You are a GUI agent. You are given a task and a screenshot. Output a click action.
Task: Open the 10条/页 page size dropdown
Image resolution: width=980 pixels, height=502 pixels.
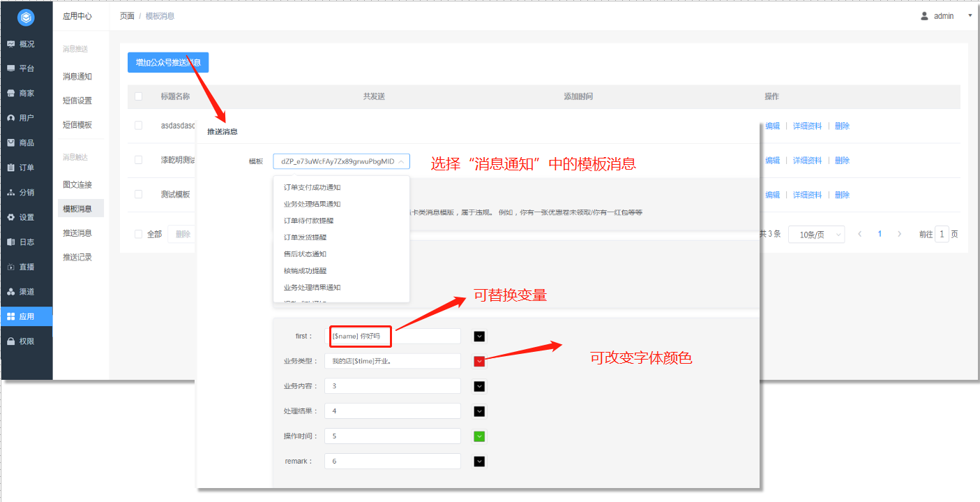(816, 235)
